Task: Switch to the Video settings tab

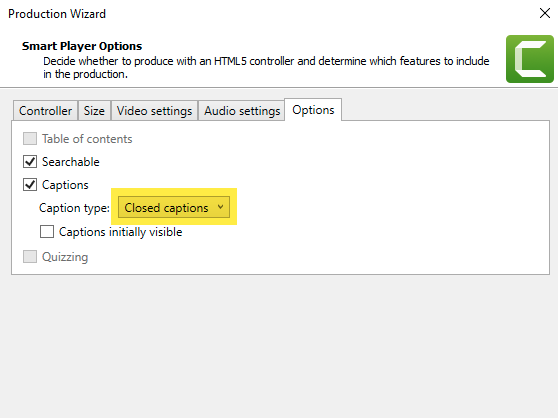Action: (154, 111)
